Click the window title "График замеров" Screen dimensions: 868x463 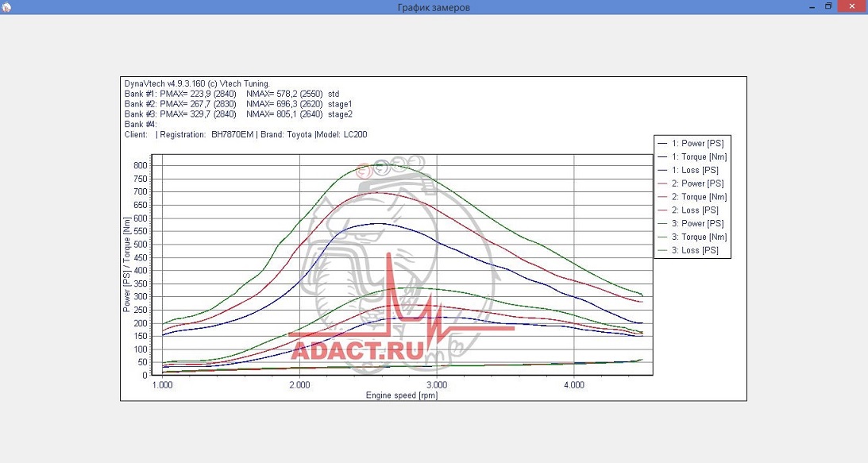pyautogui.click(x=434, y=7)
